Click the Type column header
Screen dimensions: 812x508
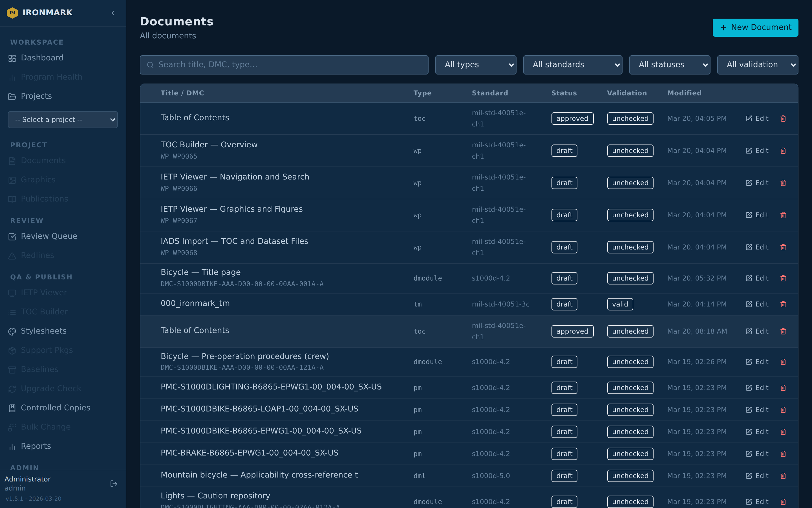tap(422, 93)
